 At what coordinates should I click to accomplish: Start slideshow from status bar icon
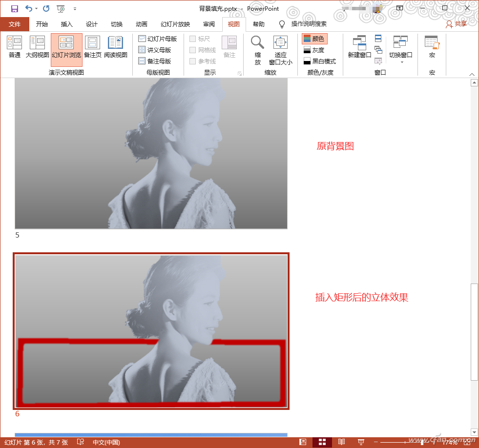pos(361,442)
